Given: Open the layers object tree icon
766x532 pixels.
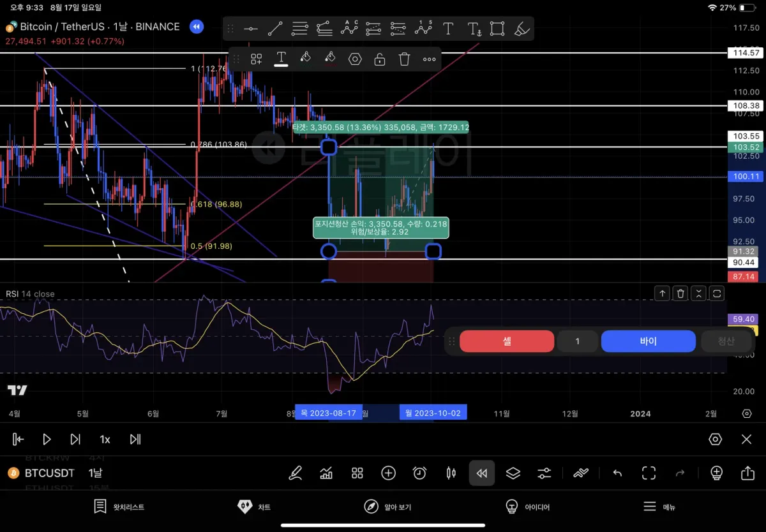Looking at the screenshot, I should pyautogui.click(x=513, y=473).
